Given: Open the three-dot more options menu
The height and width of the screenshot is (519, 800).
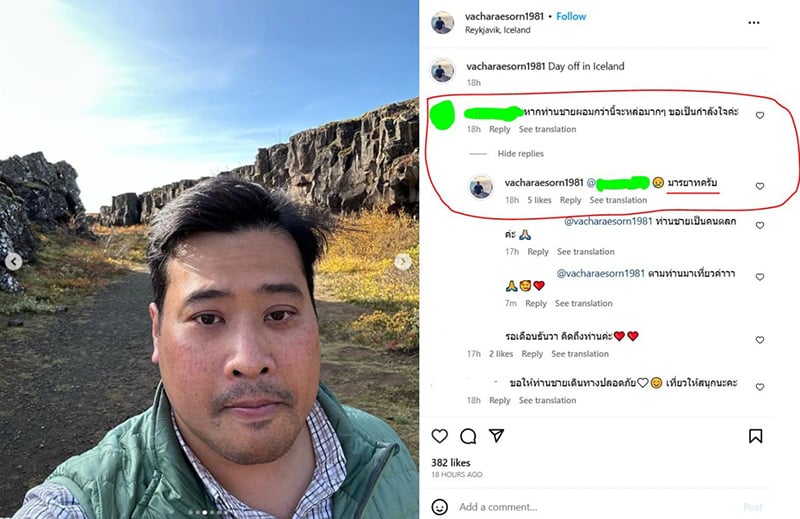Looking at the screenshot, I should [x=754, y=22].
